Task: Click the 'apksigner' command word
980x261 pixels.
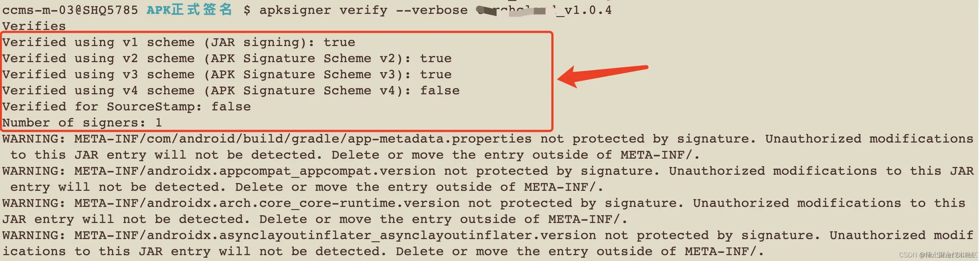Action: [295, 10]
